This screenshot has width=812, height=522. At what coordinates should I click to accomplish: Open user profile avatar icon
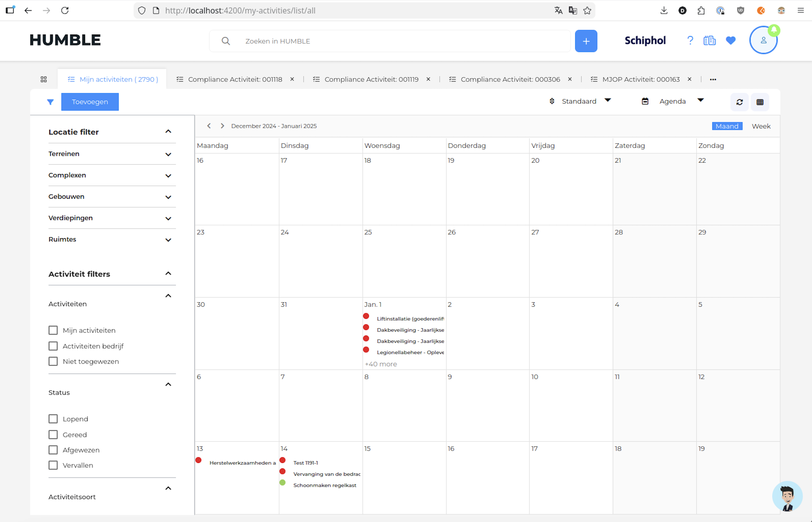[763, 40]
